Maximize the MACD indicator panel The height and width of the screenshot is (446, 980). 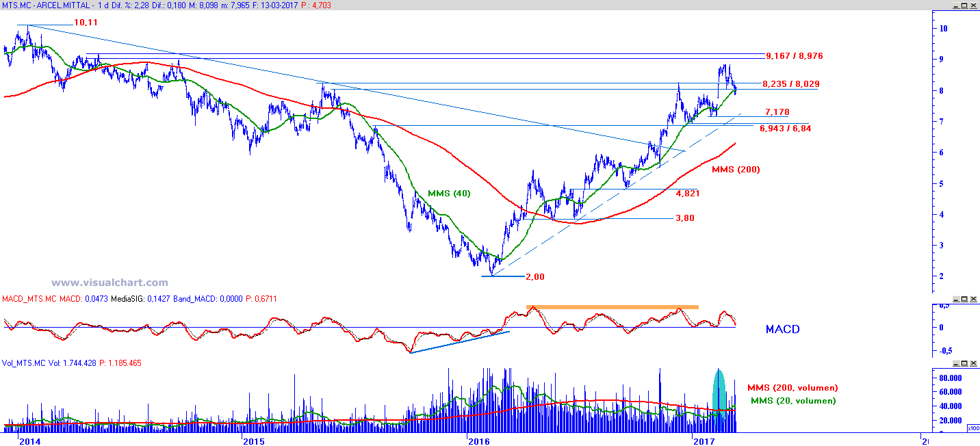(x=965, y=299)
